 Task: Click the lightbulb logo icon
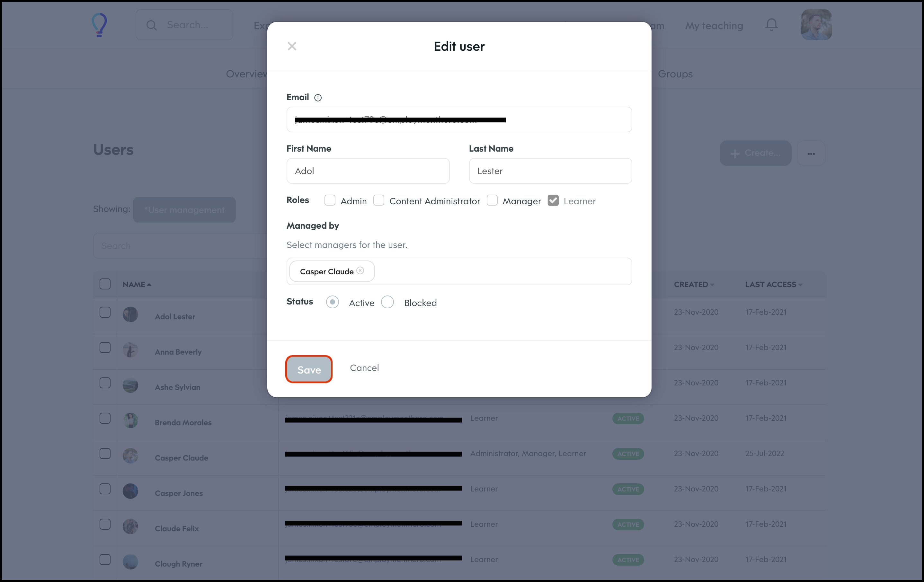coord(99,25)
